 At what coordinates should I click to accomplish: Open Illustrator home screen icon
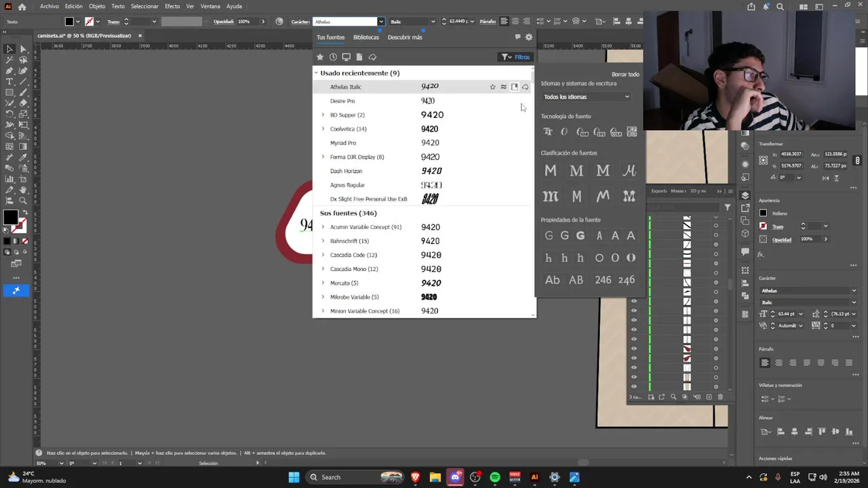[x=22, y=6]
